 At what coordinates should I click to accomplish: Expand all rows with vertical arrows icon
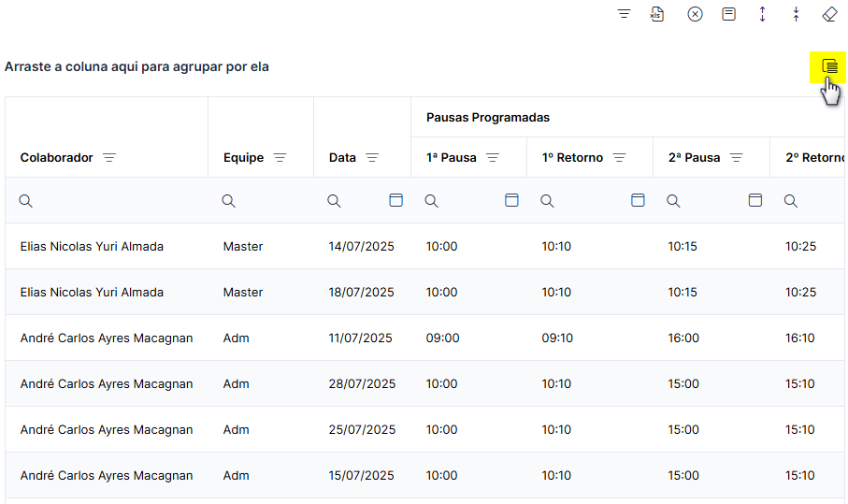point(763,14)
